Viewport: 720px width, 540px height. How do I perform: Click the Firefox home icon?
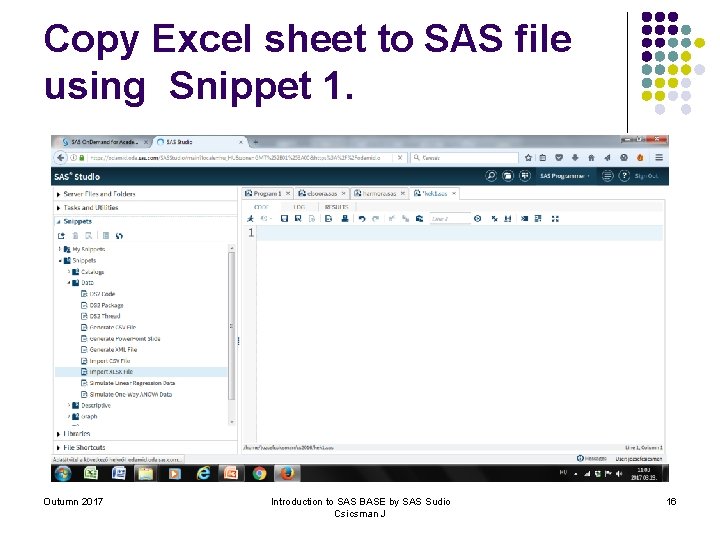pyautogui.click(x=591, y=158)
